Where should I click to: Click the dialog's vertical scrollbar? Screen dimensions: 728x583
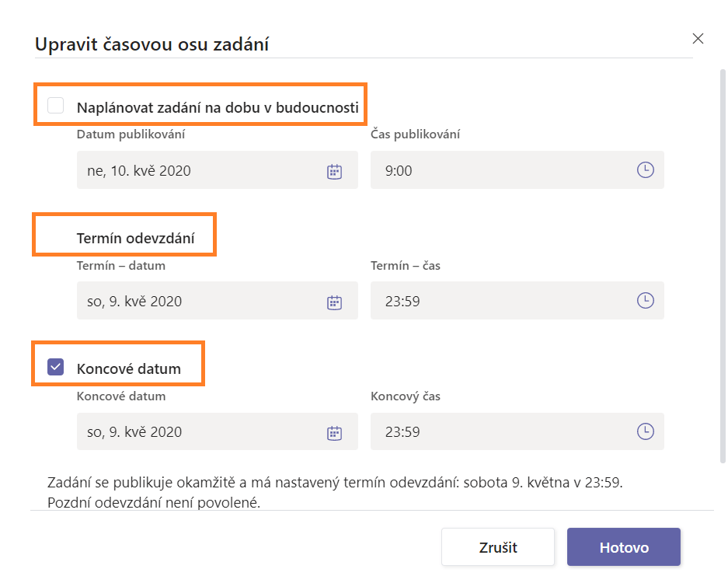pos(723,266)
